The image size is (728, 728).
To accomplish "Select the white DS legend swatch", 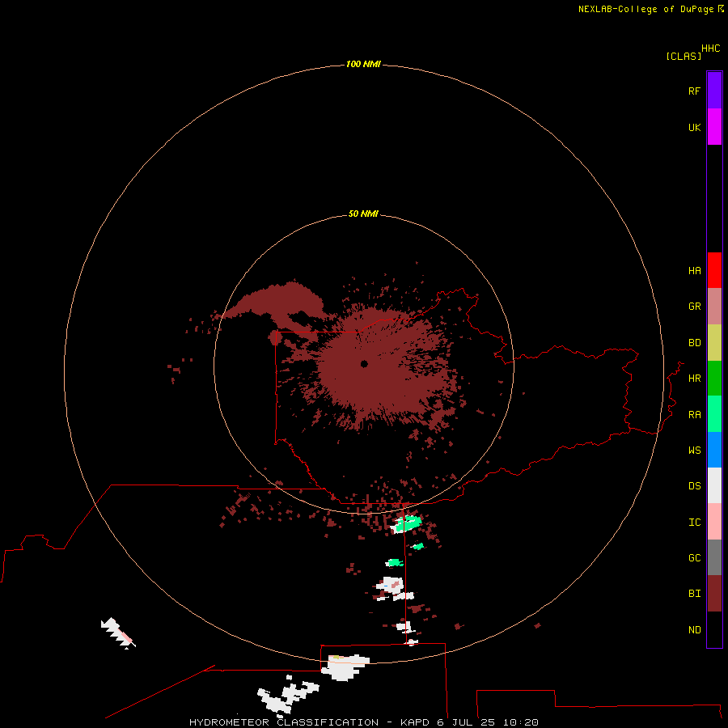I will click(x=714, y=485).
